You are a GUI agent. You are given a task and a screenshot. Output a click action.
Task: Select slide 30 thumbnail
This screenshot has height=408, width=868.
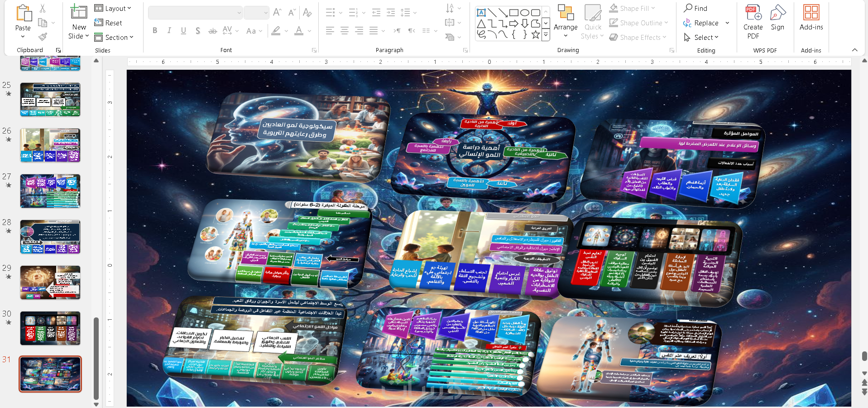50,328
